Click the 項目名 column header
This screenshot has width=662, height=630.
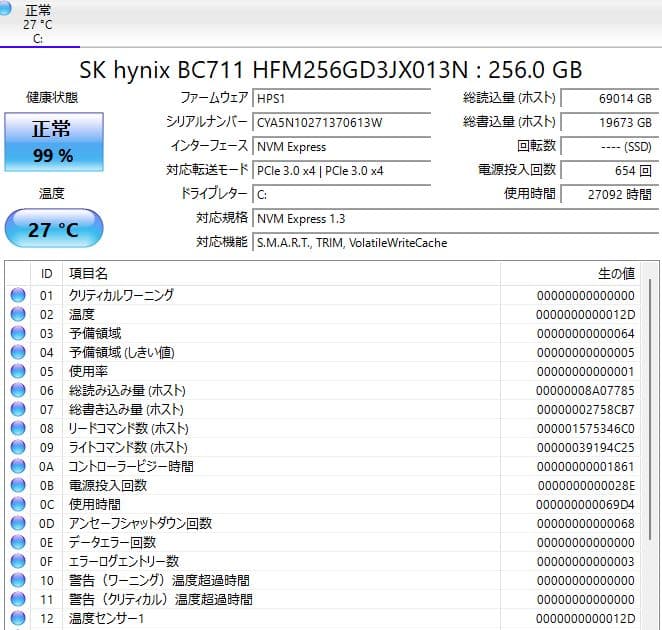[282, 274]
